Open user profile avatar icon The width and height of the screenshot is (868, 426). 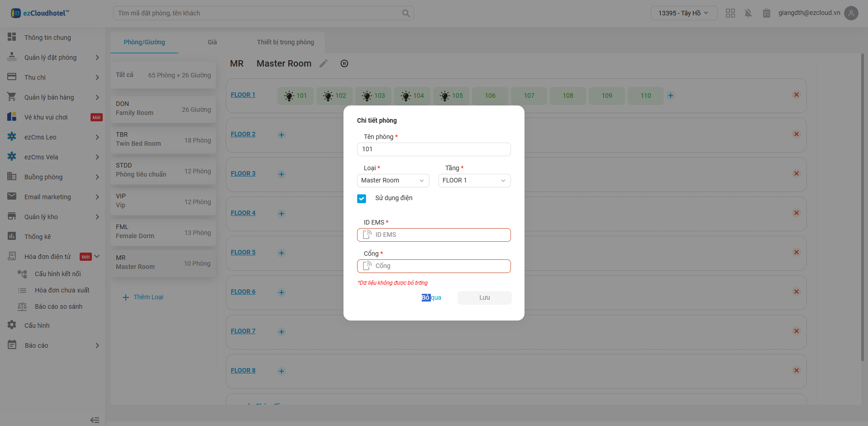tap(851, 13)
